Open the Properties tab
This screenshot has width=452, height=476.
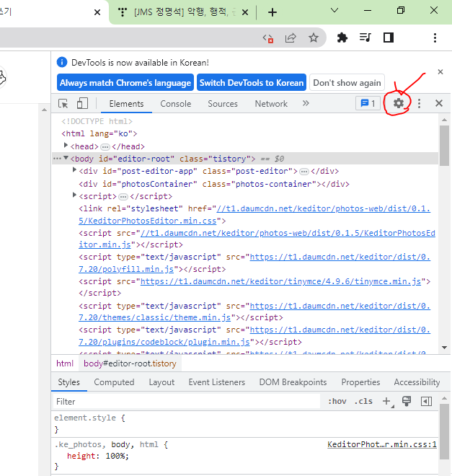coord(360,382)
